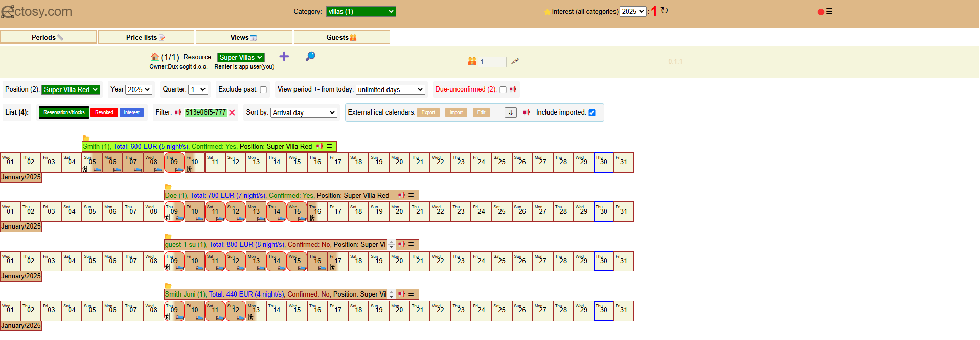
Task: Uncheck the Include imported checkbox
Action: click(x=592, y=113)
